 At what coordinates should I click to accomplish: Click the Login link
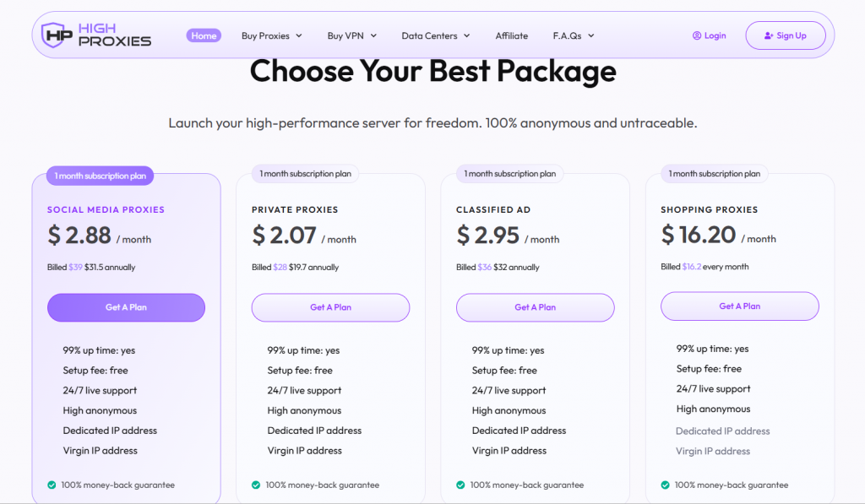tap(710, 35)
